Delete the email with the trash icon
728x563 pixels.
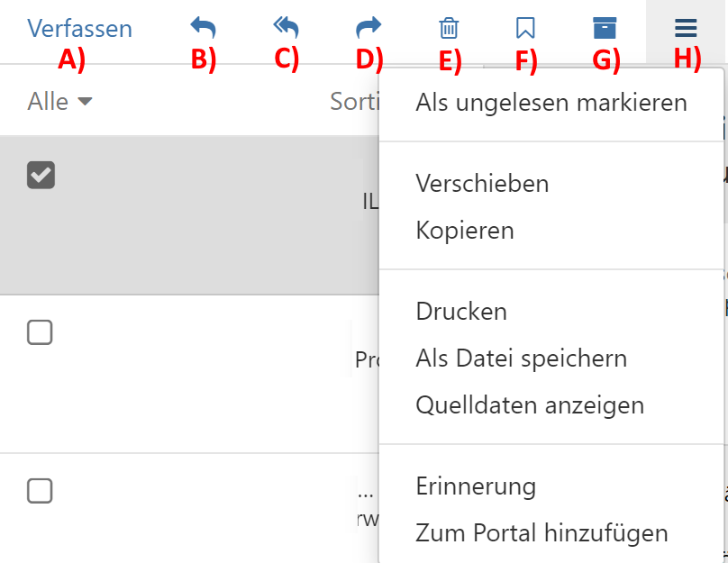pyautogui.click(x=448, y=29)
